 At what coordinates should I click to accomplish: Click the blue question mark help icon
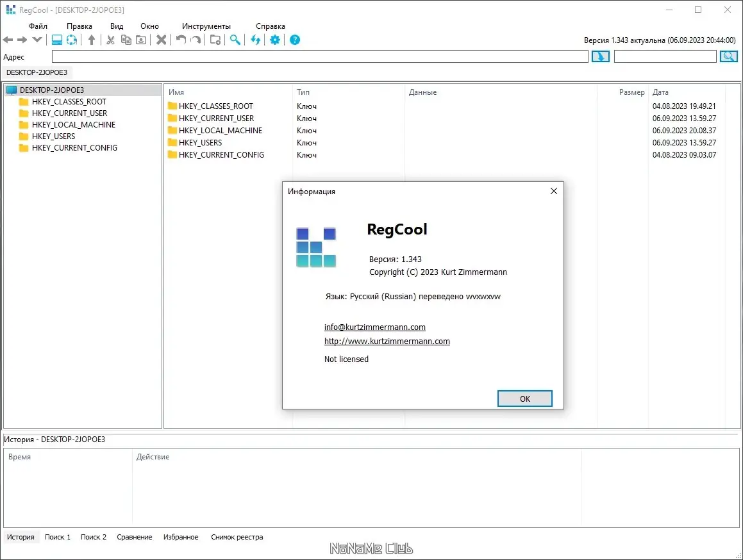[295, 40]
